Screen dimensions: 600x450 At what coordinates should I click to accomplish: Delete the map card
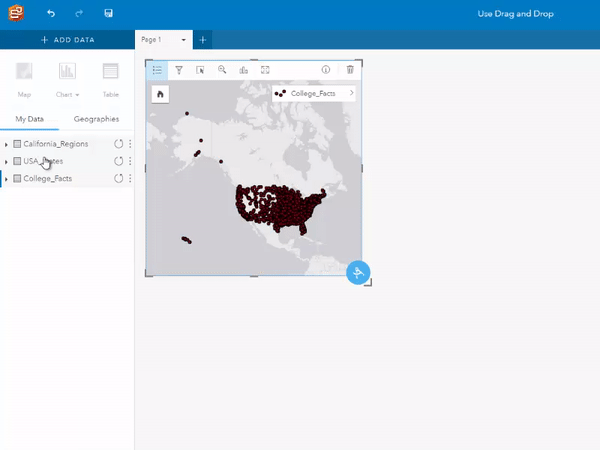(350, 70)
